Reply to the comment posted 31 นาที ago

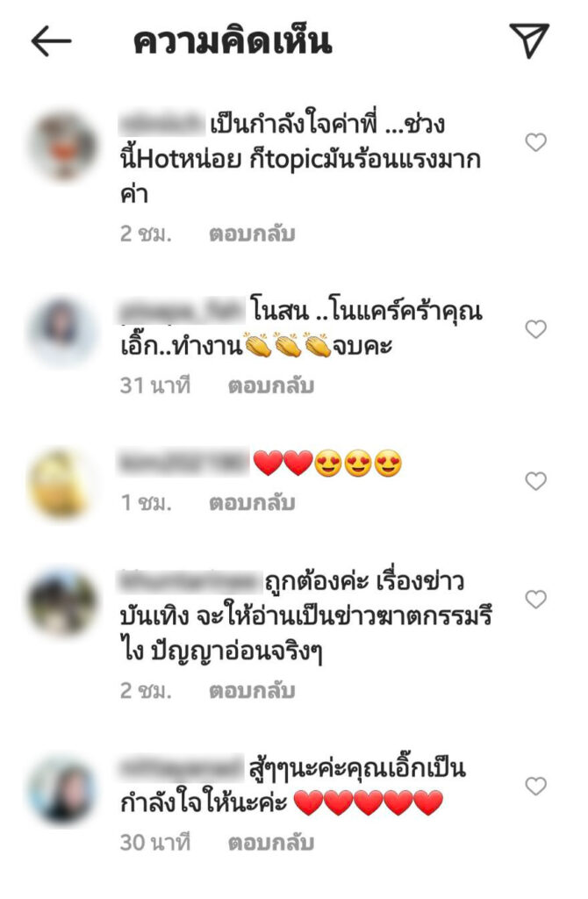click(x=271, y=386)
